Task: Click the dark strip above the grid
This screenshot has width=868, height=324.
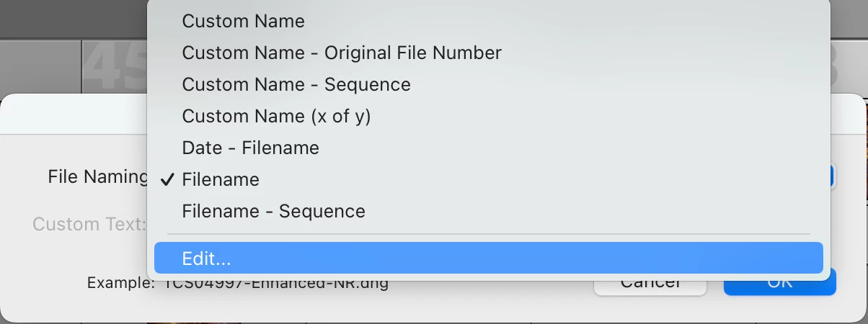Action: click(72, 18)
